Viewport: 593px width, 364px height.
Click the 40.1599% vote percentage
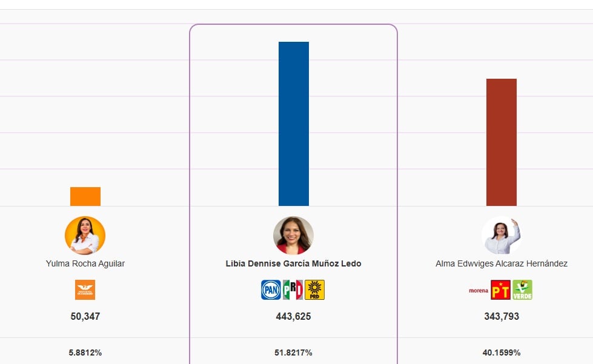pyautogui.click(x=501, y=352)
